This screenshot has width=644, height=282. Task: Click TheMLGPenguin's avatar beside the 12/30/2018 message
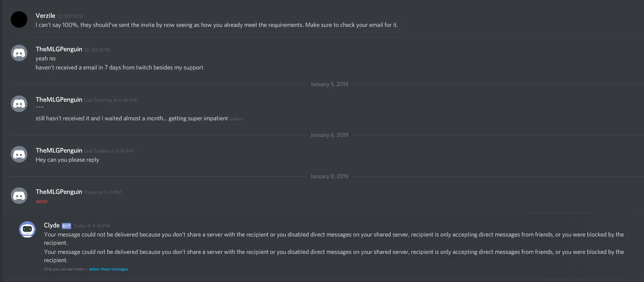coord(19,53)
